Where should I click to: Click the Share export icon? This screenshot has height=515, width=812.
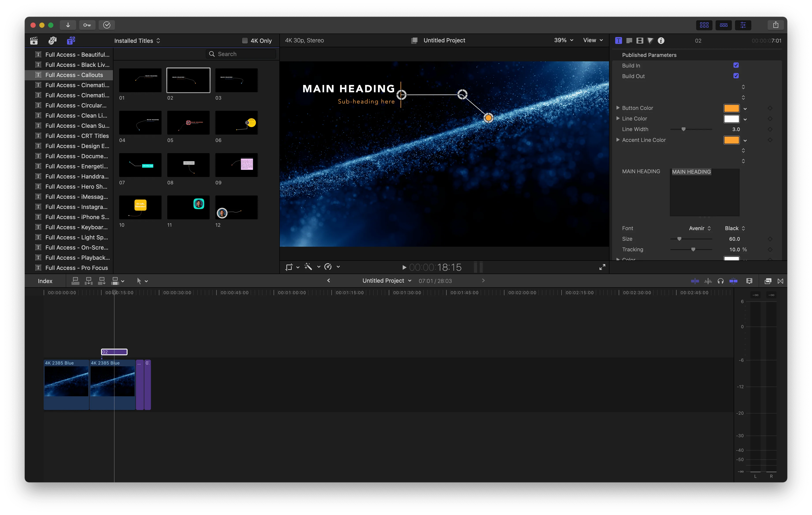click(x=776, y=25)
